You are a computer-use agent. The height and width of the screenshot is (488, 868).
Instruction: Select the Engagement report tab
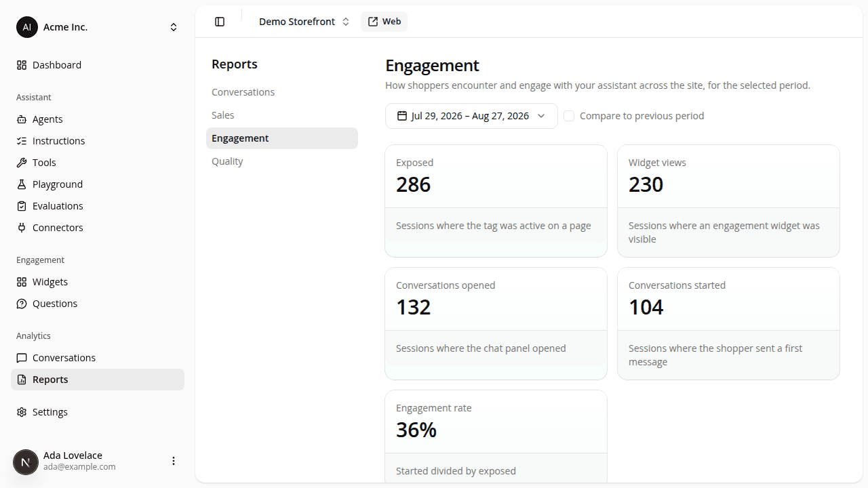(282, 138)
